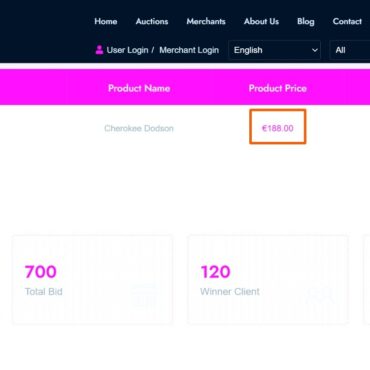Select the 120 Winner Client card
Viewport: 370px width, 370px height.
[x=268, y=279]
